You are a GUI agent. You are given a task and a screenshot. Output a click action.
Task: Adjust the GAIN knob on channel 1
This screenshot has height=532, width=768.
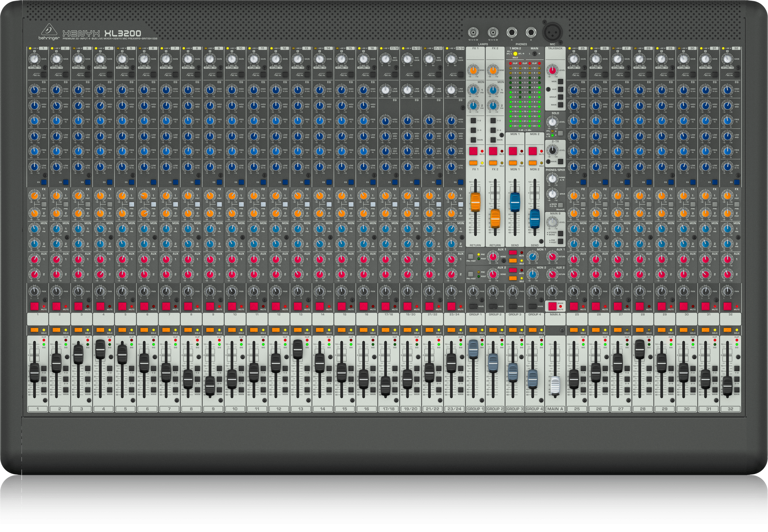coord(34,59)
